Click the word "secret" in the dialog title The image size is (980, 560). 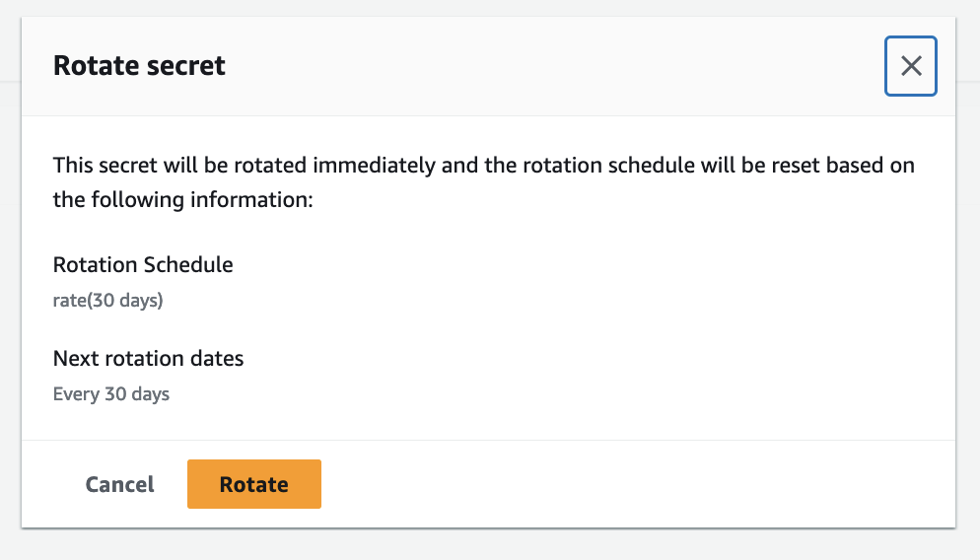pos(189,66)
